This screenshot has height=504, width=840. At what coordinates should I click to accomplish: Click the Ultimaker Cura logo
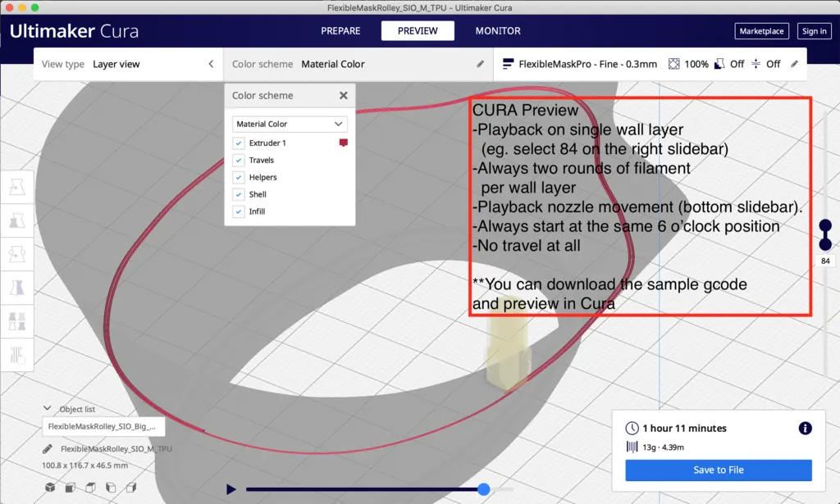click(74, 31)
